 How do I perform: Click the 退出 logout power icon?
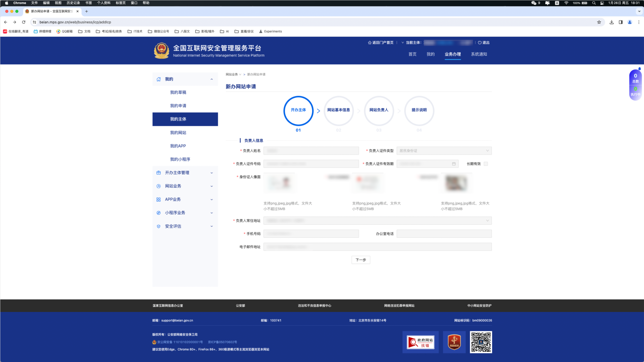(480, 43)
